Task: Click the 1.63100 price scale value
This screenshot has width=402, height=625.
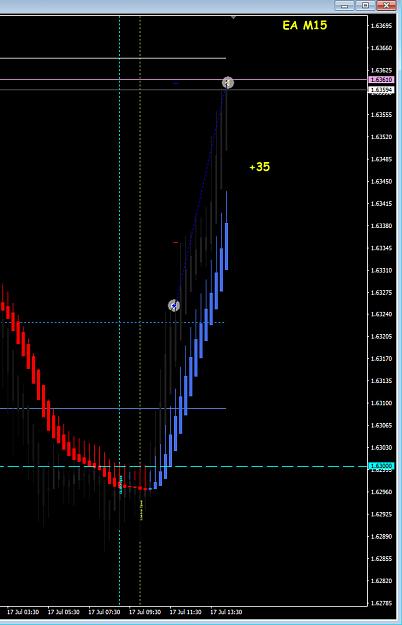Action: 381,403
